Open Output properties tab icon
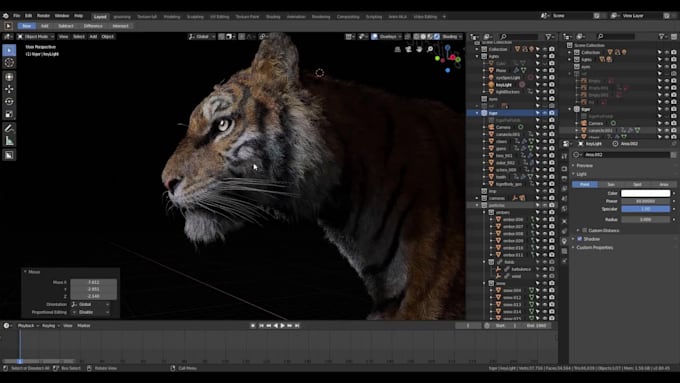Image resolution: width=680 pixels, height=383 pixels. pos(564,179)
